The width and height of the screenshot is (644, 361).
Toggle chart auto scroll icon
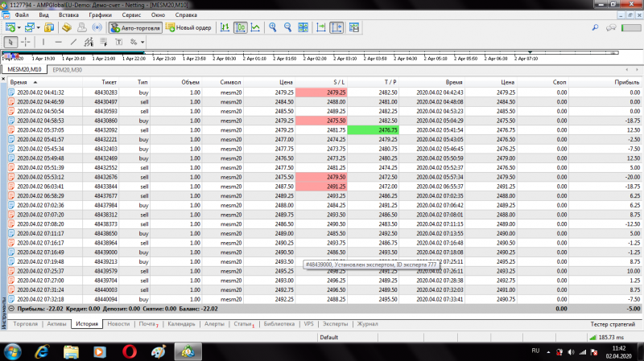pyautogui.click(x=320, y=27)
